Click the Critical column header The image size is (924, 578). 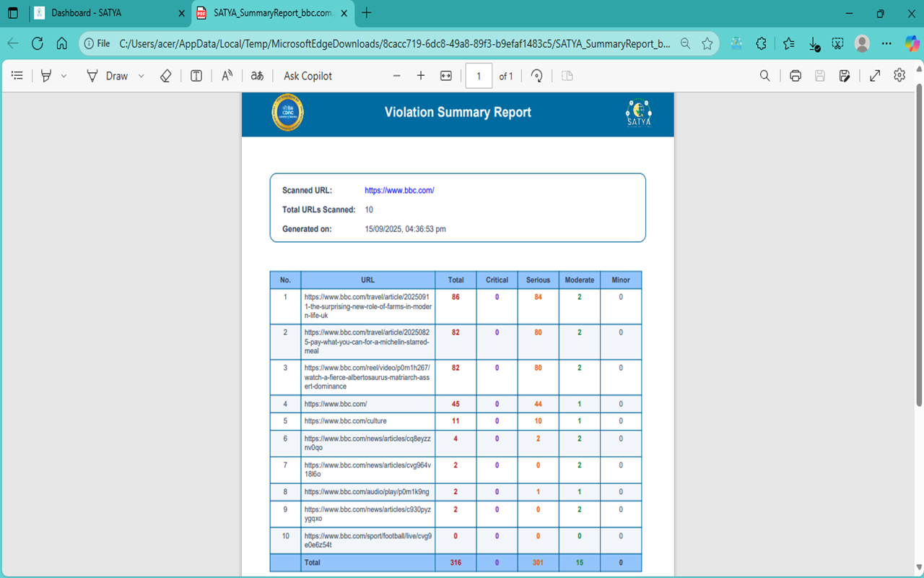pos(497,280)
